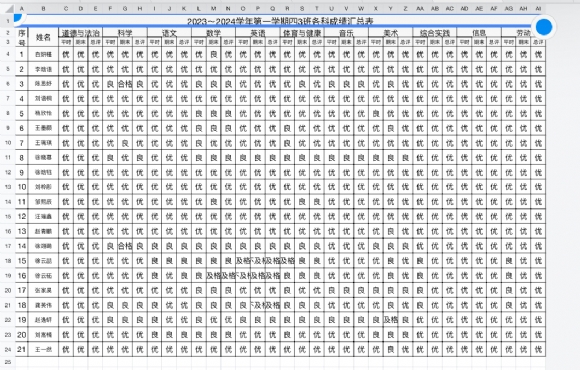Click the 合格 cell in row 6
Screen dimensions: 580x370
(x=125, y=84)
